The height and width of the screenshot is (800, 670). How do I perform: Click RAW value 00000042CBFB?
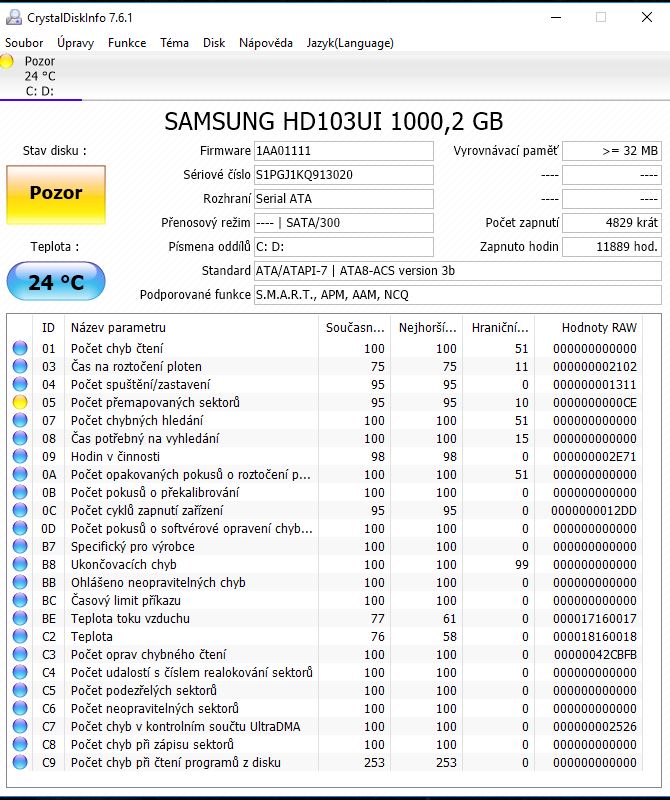click(595, 654)
